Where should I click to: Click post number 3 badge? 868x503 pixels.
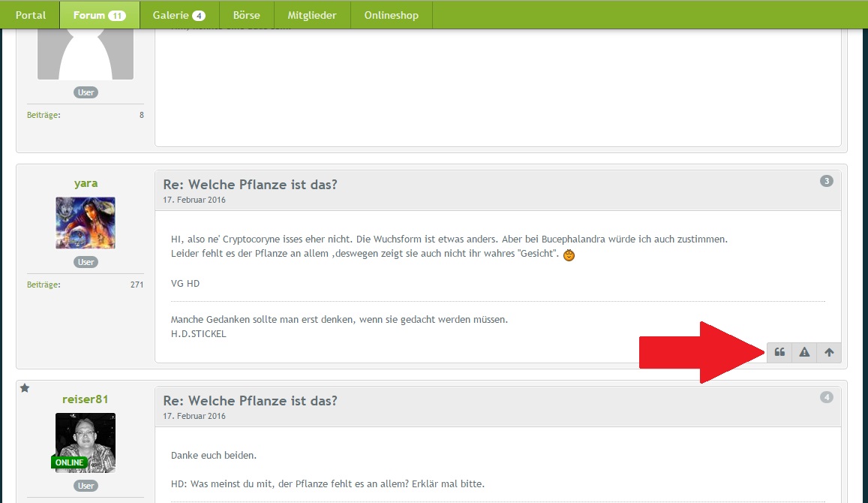click(826, 181)
